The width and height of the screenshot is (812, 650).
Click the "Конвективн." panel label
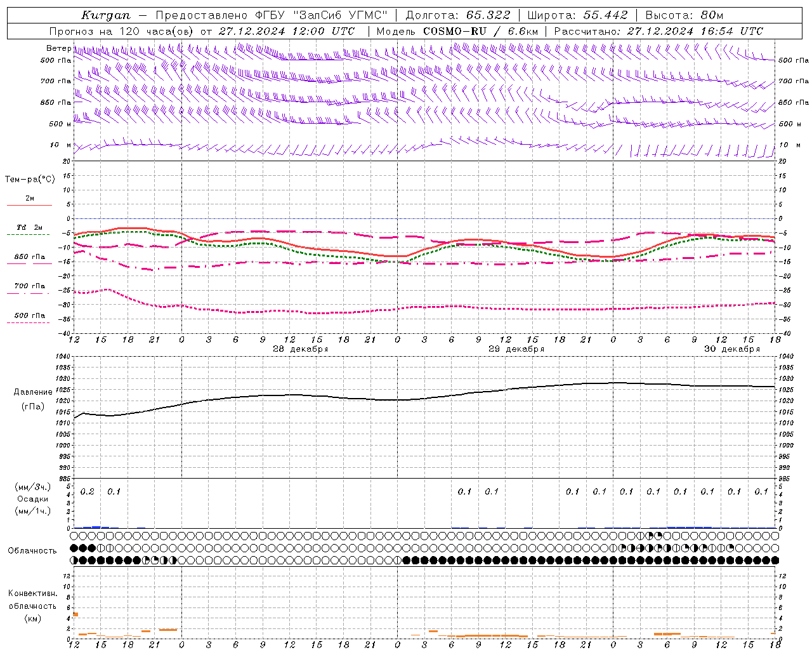click(x=32, y=594)
